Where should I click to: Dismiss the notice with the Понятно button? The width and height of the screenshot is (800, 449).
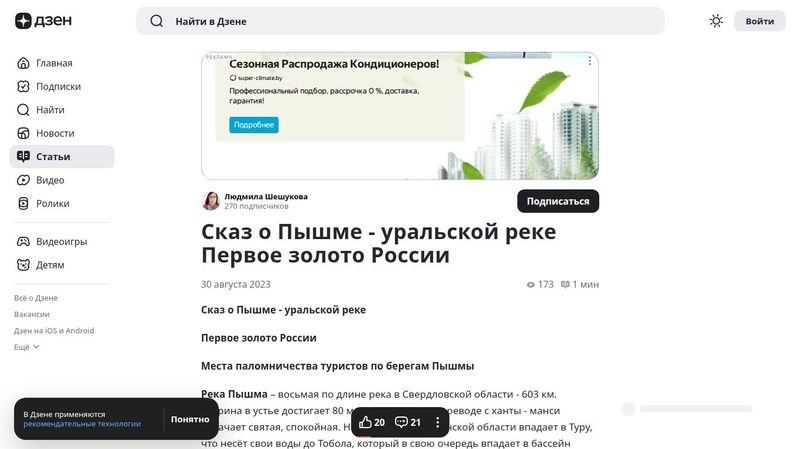tap(190, 419)
